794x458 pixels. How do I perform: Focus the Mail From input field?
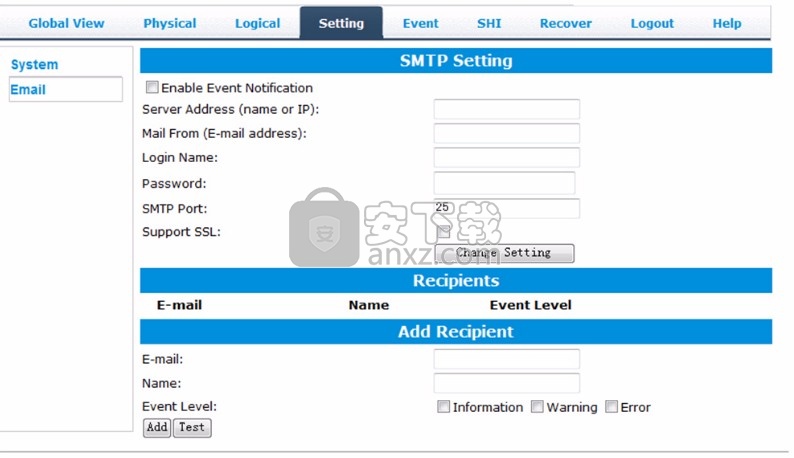click(x=506, y=133)
